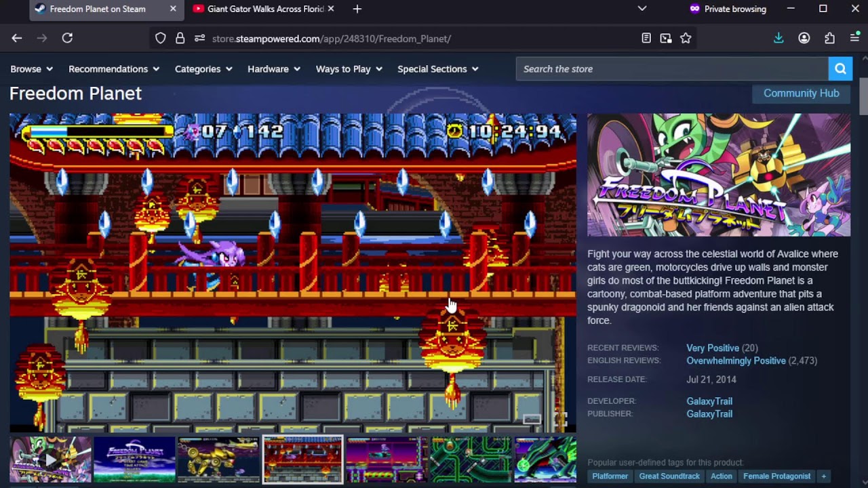Select the purple night level thumbnail
868x488 pixels.
click(387, 460)
